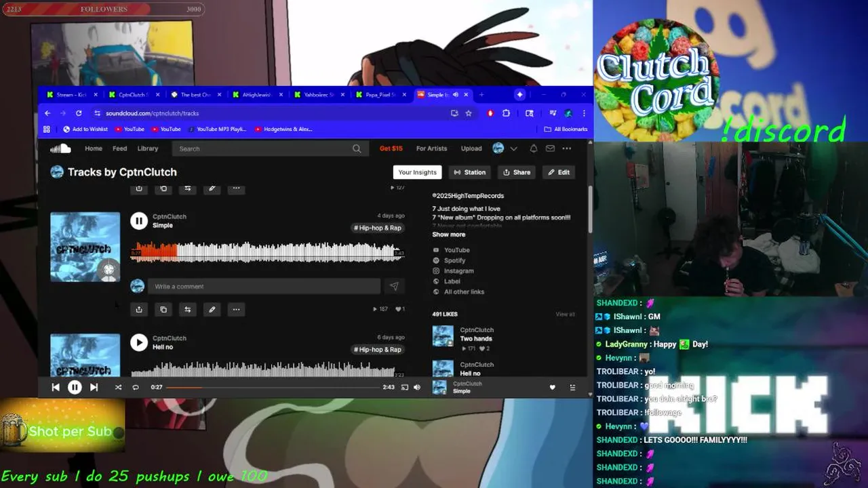Viewport: 868px width, 488px height.
Task: Open Two hands in likes list
Action: coord(476,339)
